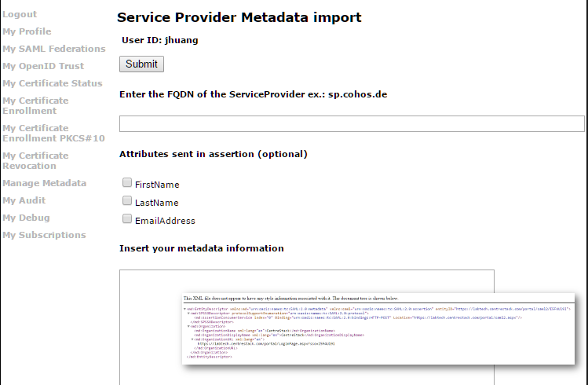
Task: Focus the ServiceProvider FQDN text field
Action: [x=352, y=124]
